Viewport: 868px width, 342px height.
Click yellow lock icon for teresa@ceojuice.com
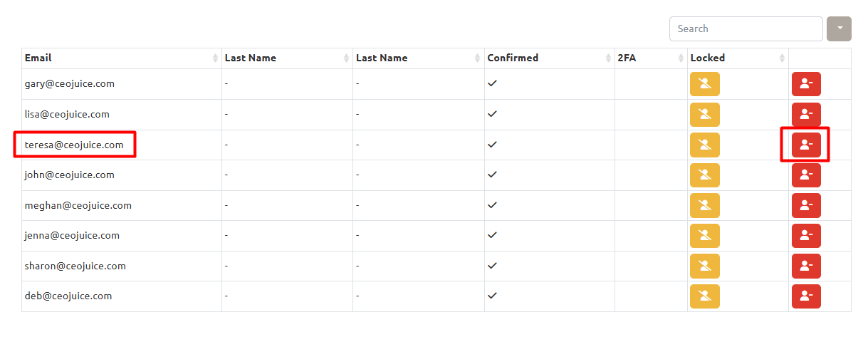(704, 145)
